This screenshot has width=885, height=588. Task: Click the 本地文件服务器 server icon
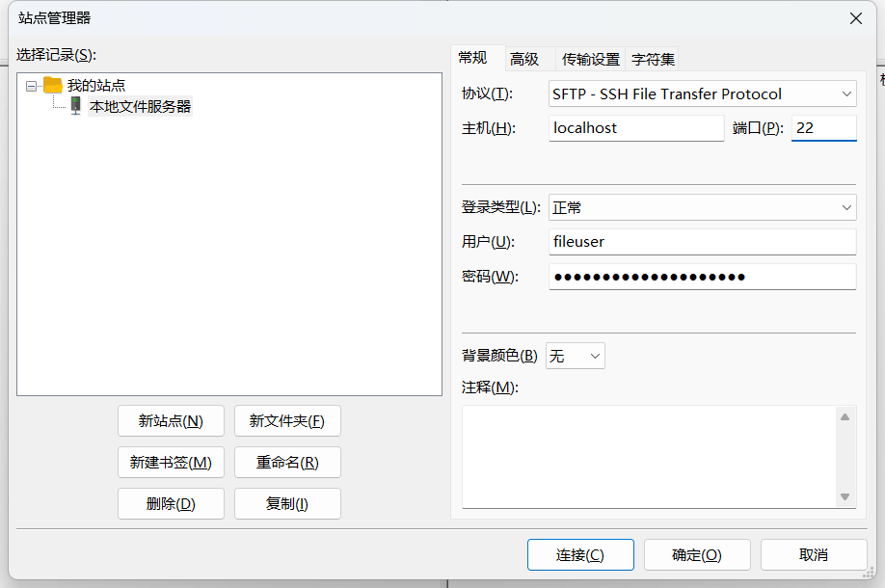point(75,106)
